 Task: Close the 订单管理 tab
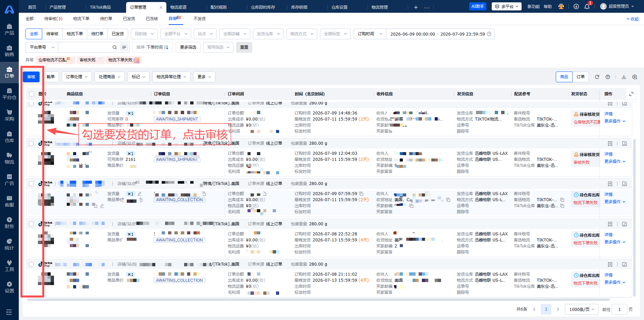click(161, 7)
